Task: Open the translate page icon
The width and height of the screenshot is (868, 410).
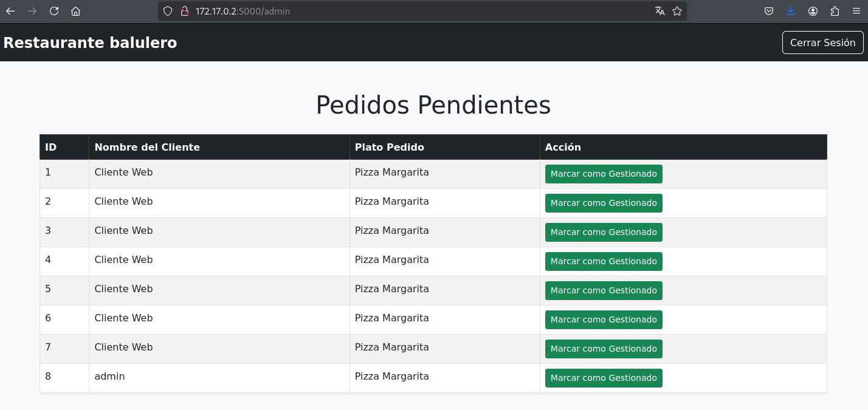Action: point(660,11)
